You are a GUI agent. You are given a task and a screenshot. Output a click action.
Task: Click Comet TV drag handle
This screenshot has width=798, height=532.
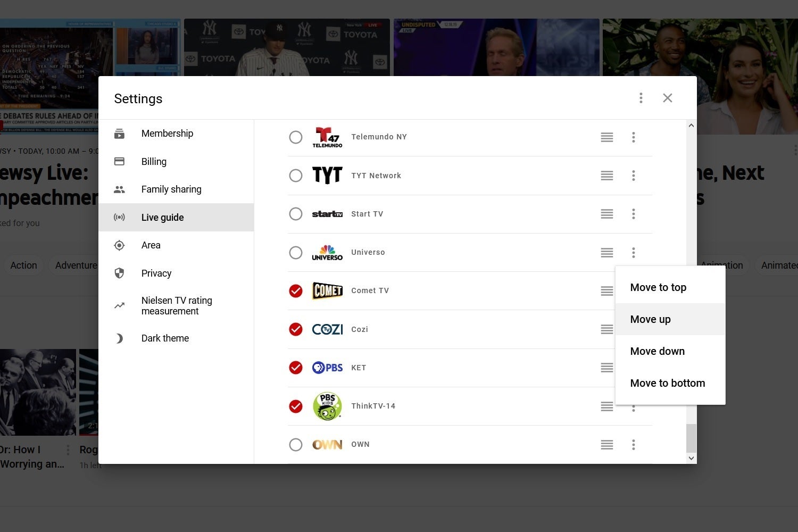click(x=607, y=291)
